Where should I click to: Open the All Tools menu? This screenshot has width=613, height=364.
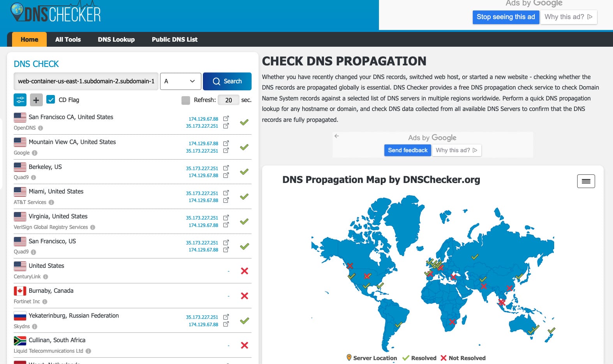[x=68, y=39]
